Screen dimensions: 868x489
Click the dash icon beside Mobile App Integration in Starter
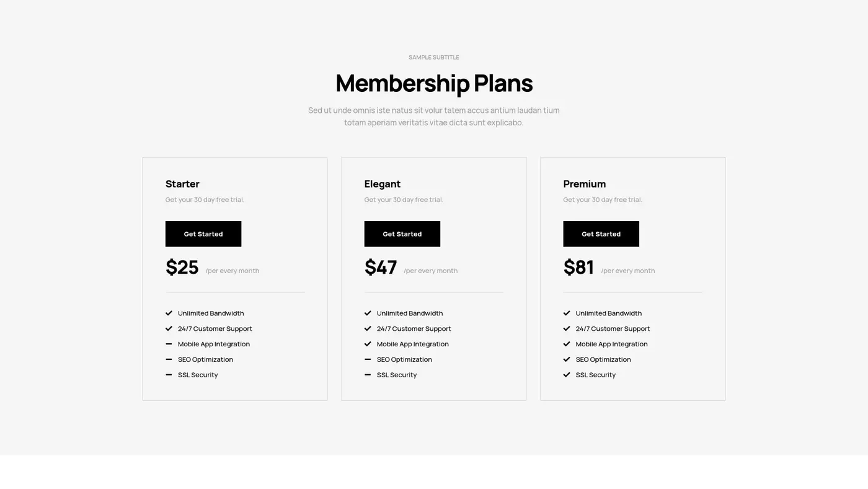pyautogui.click(x=168, y=344)
